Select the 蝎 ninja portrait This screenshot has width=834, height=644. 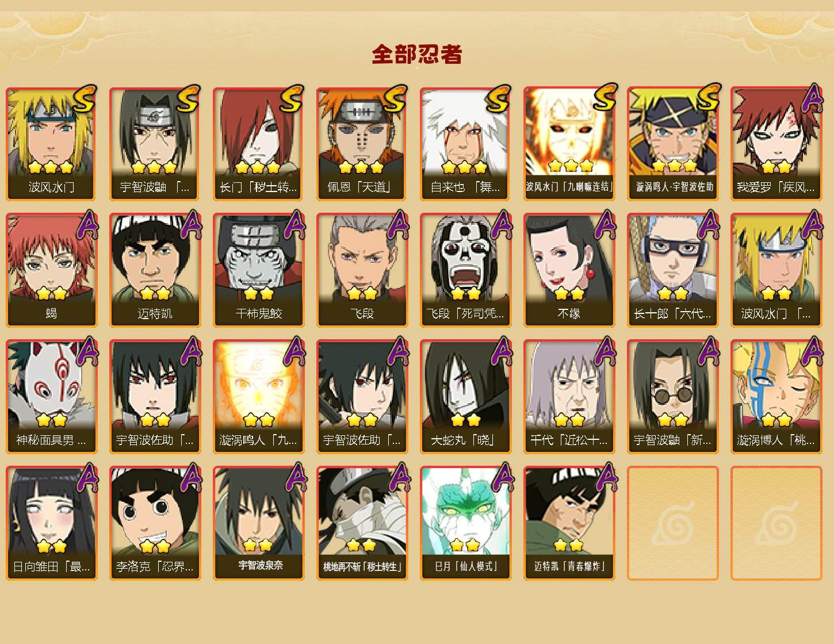[x=51, y=270]
